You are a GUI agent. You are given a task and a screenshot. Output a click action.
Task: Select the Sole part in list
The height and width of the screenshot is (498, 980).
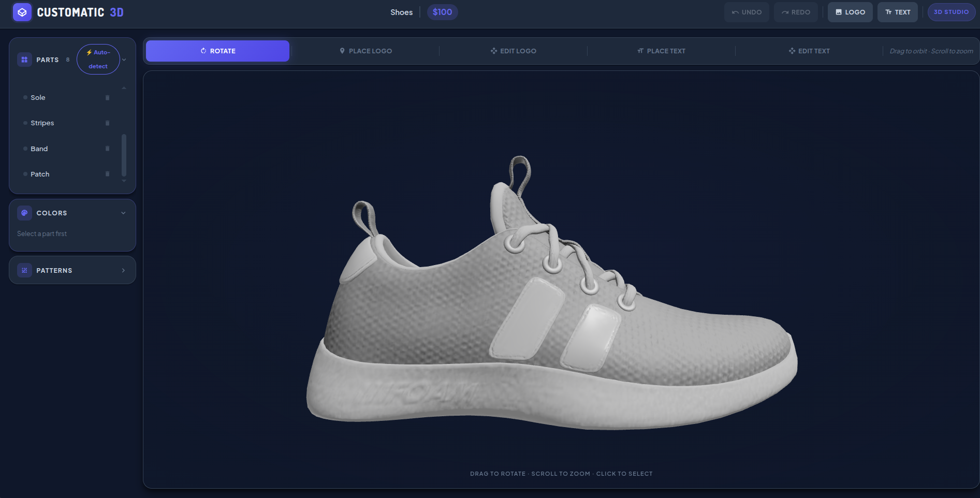68,97
